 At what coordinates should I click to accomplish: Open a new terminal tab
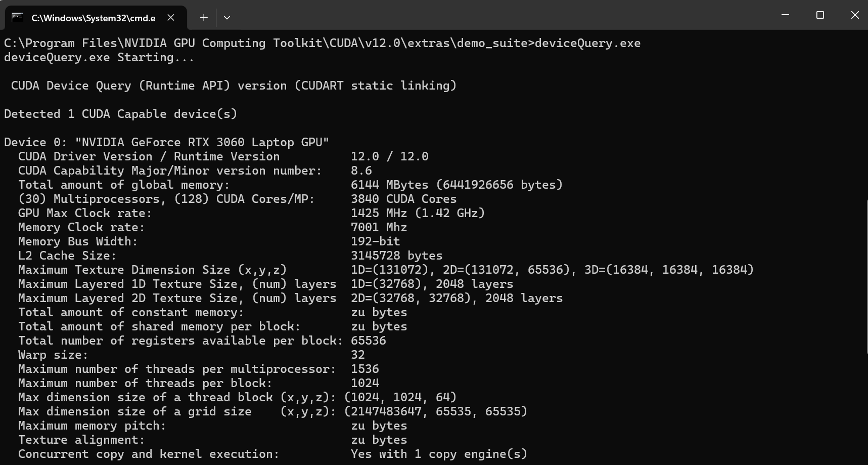(x=204, y=18)
